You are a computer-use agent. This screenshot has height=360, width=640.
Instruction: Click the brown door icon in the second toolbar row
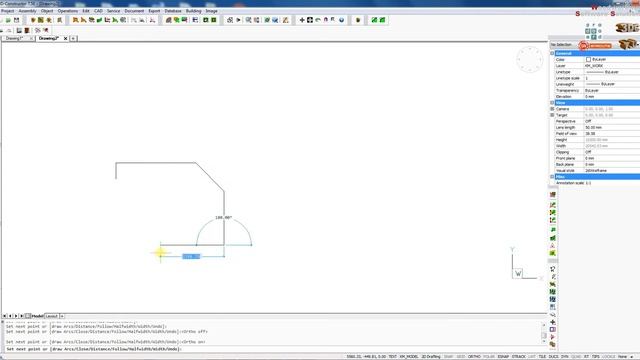tap(27, 31)
